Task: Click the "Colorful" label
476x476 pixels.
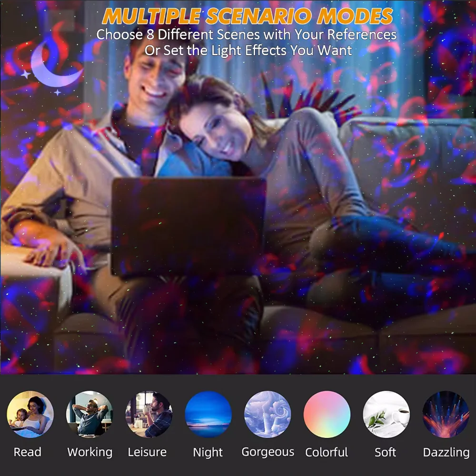Action: click(x=327, y=452)
